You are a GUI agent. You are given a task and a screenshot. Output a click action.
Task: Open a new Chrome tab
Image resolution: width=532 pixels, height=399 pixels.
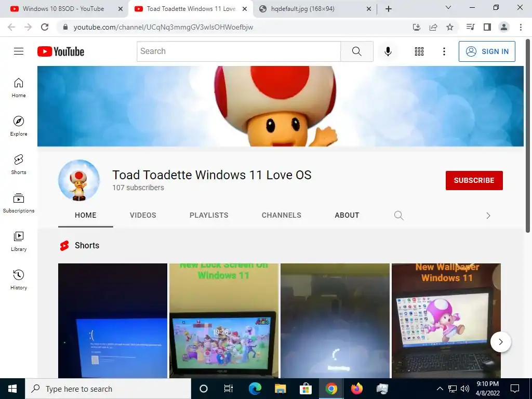[389, 9]
